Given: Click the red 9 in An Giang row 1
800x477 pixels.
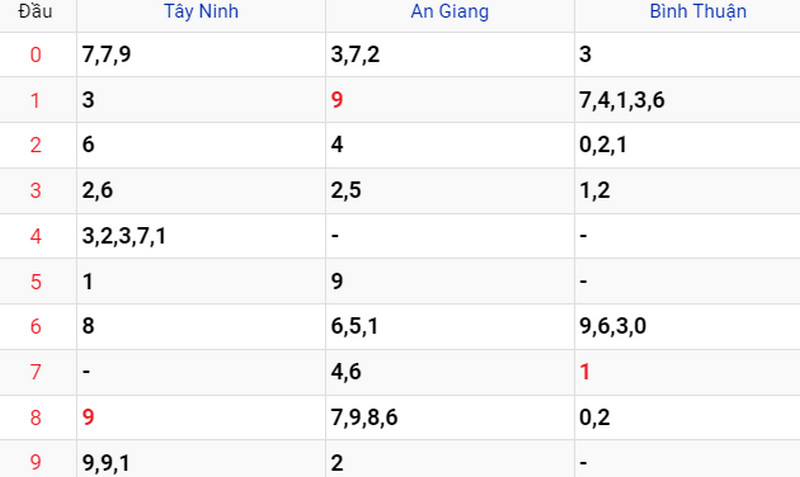Looking at the screenshot, I should [x=337, y=99].
